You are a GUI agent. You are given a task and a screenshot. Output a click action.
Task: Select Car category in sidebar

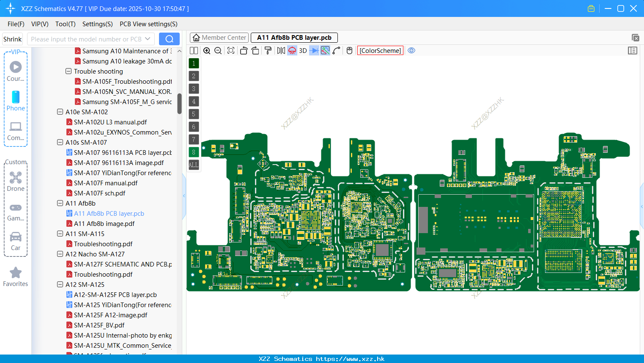click(x=16, y=241)
